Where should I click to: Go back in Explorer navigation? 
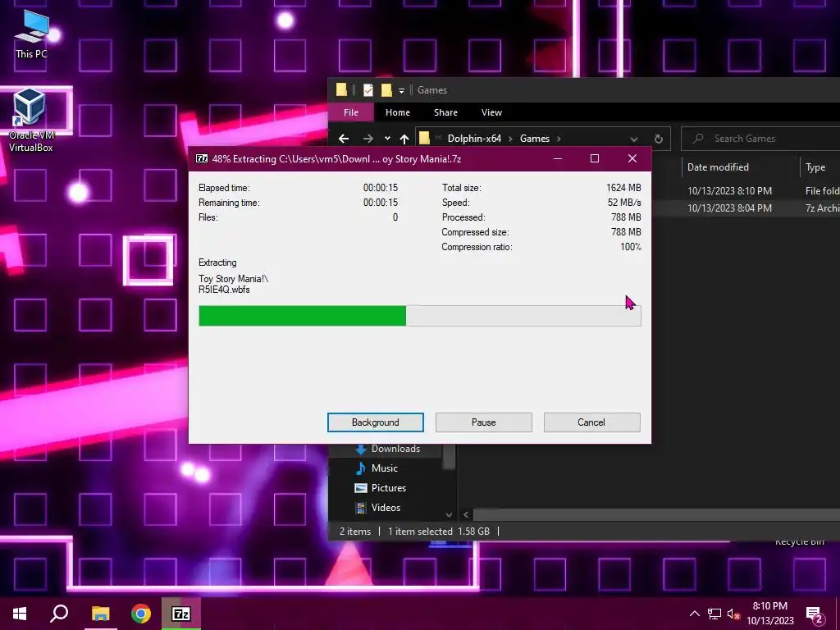pos(344,139)
